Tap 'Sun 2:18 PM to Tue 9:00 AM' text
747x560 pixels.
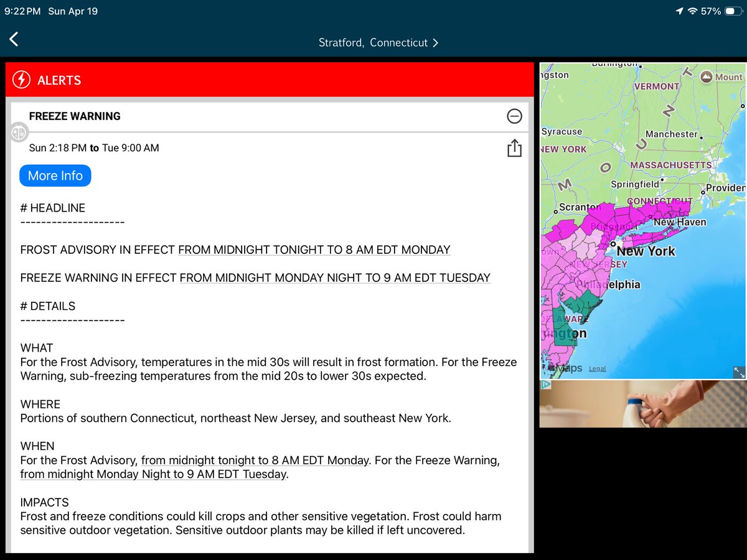pos(94,148)
